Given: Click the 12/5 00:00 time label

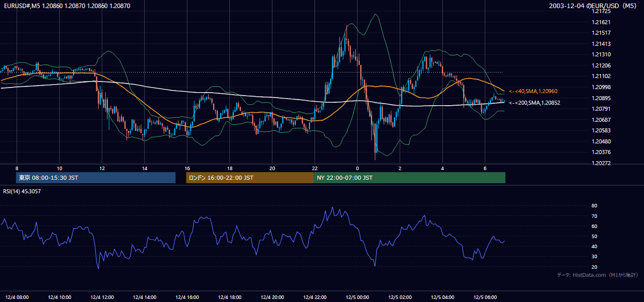Looking at the screenshot, I should 358,297.
